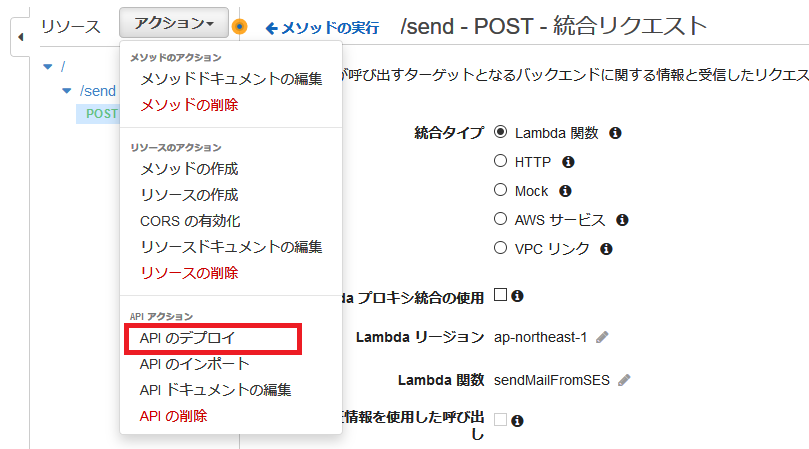Screen dimensions: 809x449
Task: Click the info icon beside VPC リンク
Action: point(606,248)
